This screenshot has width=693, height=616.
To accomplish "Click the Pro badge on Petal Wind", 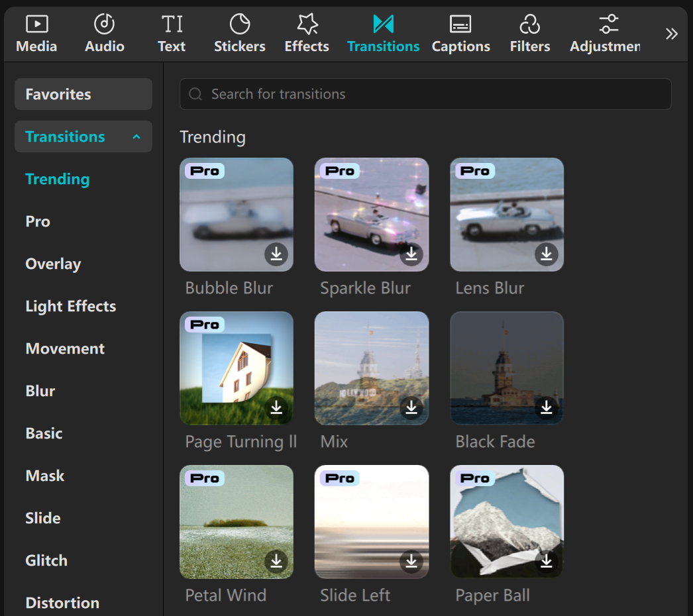I will pos(205,478).
